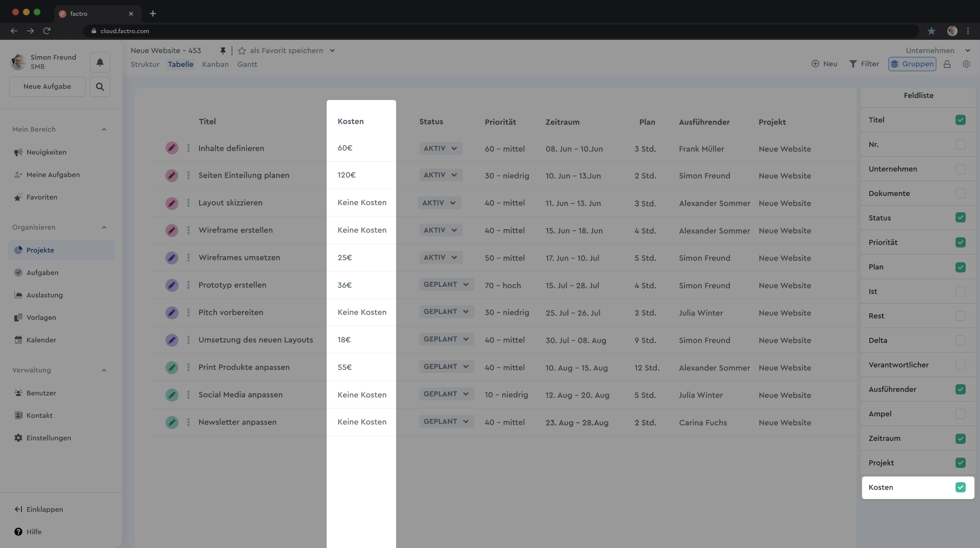Click the search magnifier icon
The image size is (980, 548).
tap(100, 87)
